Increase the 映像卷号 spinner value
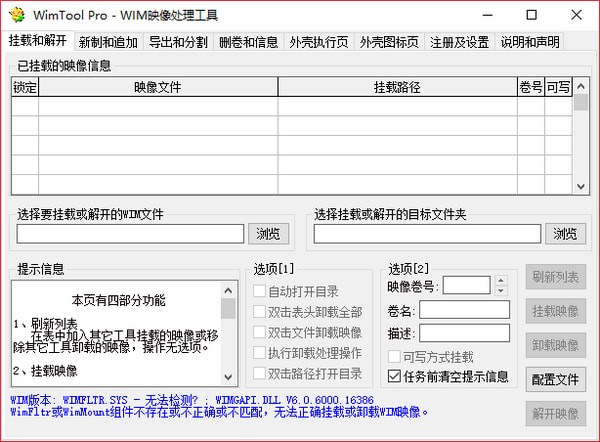Screen dimensions: 600x442 [501, 281]
